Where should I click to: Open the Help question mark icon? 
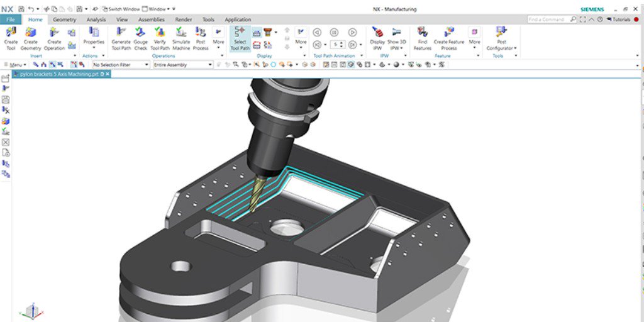[600, 19]
